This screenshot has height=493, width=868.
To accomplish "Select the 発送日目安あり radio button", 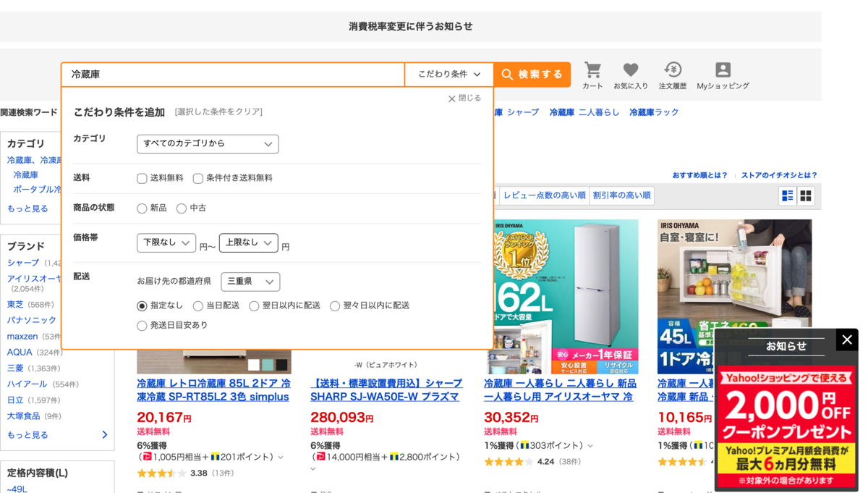I will (142, 326).
